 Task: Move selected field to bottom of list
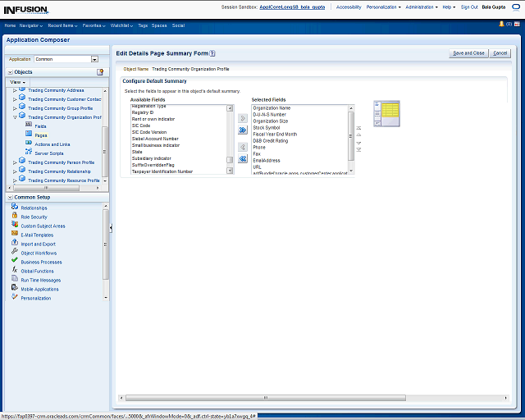[x=358, y=151]
